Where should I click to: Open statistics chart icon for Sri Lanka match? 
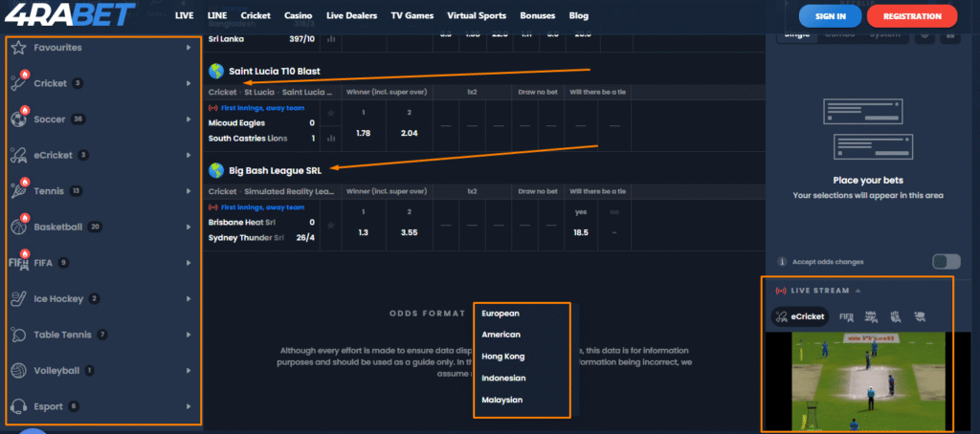[x=330, y=39]
